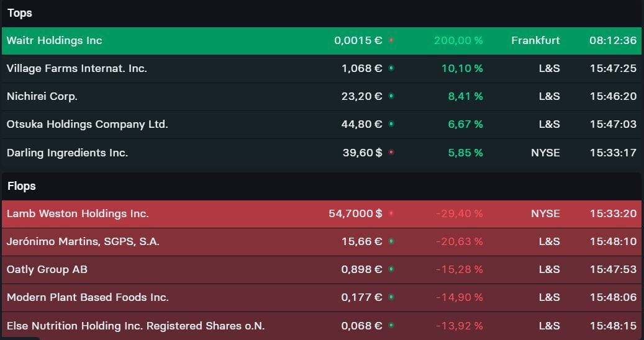This screenshot has width=644, height=340.
Task: Click the Tops section header
Action: (x=20, y=13)
